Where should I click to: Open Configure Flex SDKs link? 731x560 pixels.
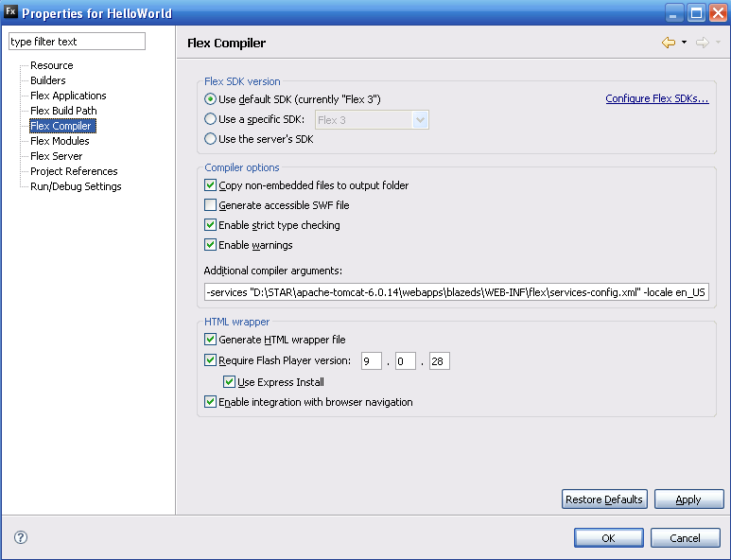click(657, 98)
